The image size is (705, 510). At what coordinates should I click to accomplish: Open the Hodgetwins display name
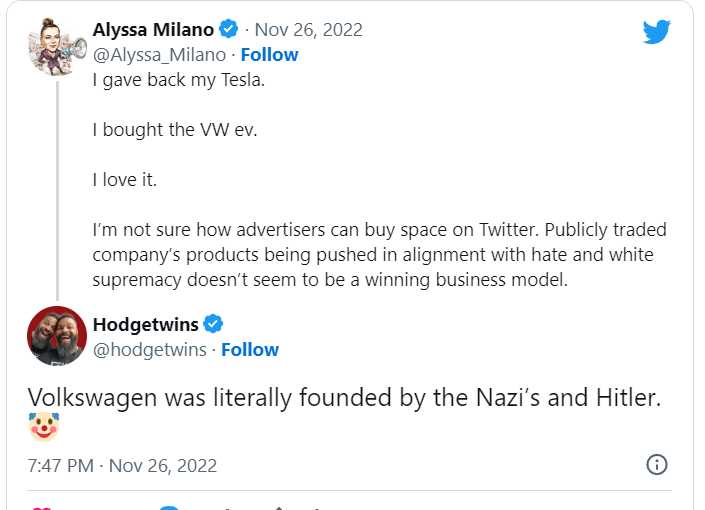pos(145,324)
